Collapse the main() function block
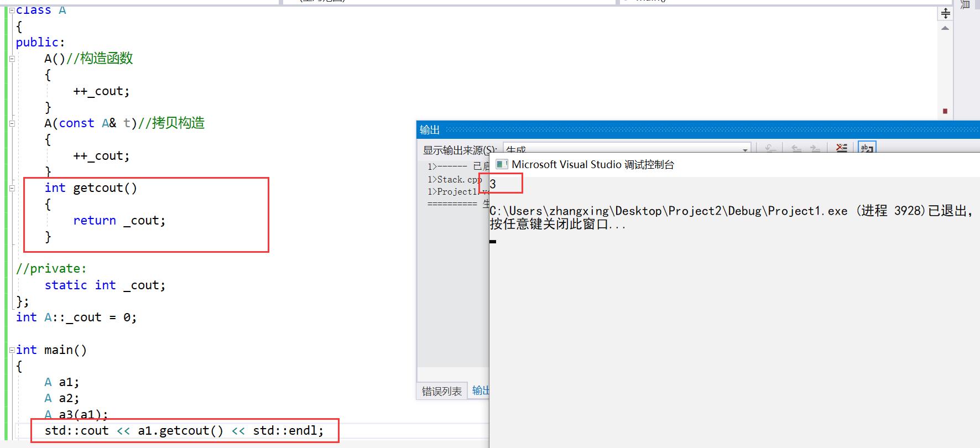The height and width of the screenshot is (448, 980). point(12,350)
